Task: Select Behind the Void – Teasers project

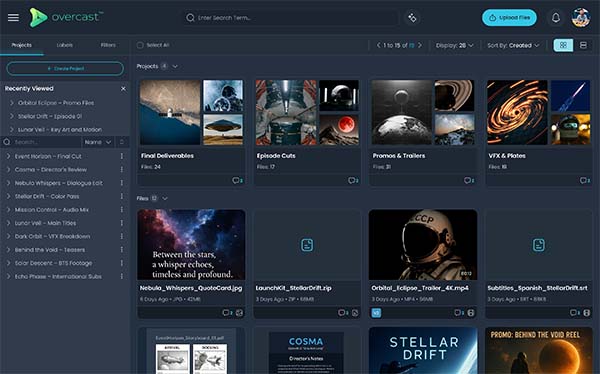Action: click(50, 250)
